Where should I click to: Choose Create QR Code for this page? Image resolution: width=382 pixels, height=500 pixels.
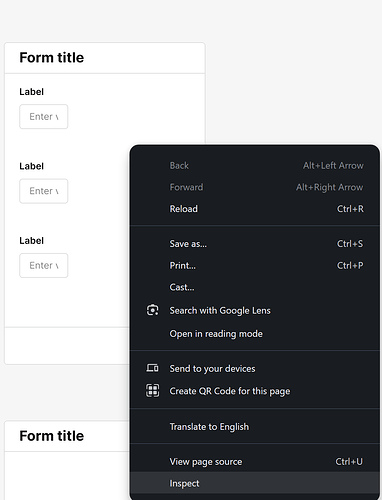click(255, 391)
